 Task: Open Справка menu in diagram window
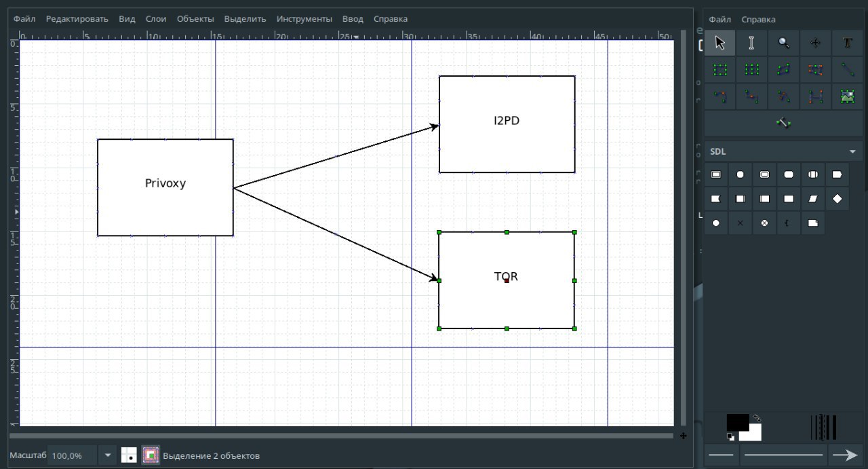point(391,19)
